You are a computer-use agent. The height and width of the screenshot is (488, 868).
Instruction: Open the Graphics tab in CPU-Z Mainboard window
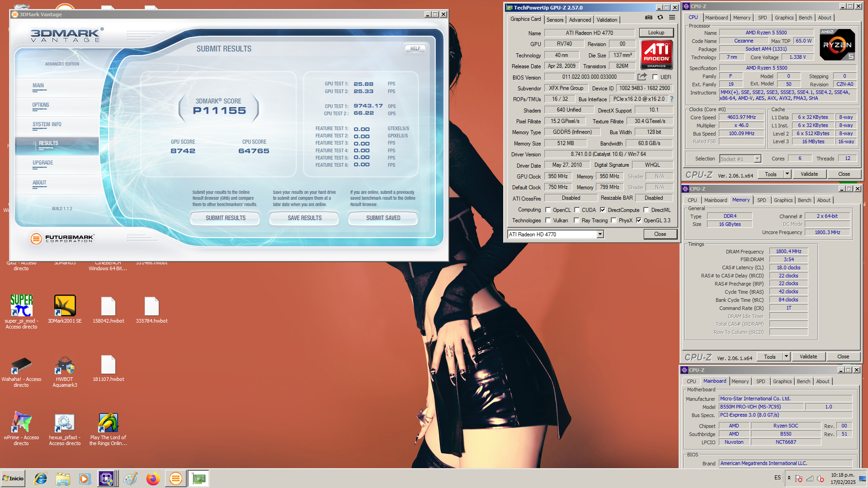782,381
